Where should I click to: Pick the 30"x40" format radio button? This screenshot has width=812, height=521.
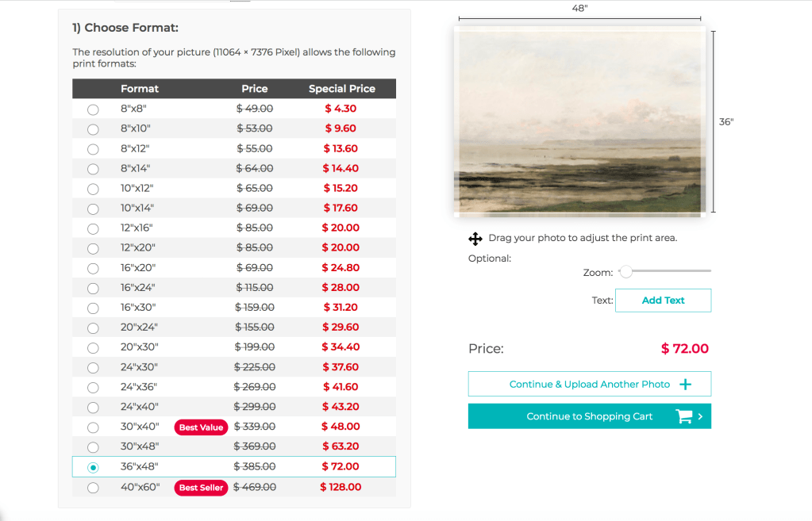[x=93, y=428]
